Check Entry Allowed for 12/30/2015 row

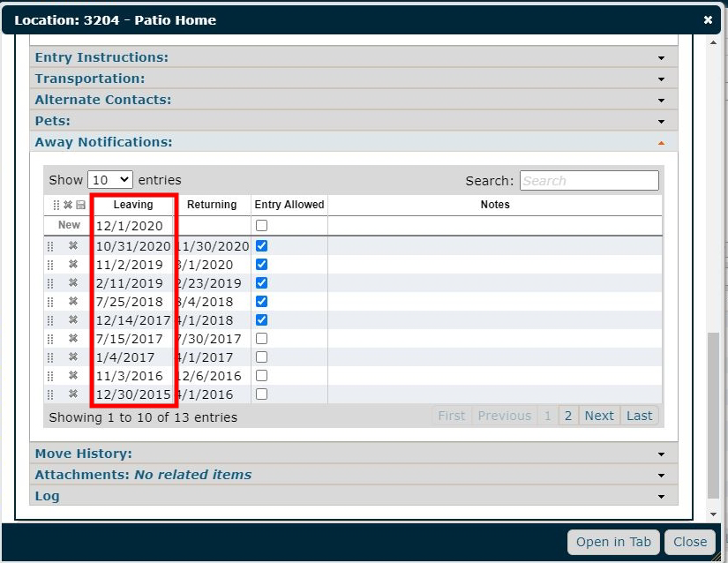click(261, 394)
